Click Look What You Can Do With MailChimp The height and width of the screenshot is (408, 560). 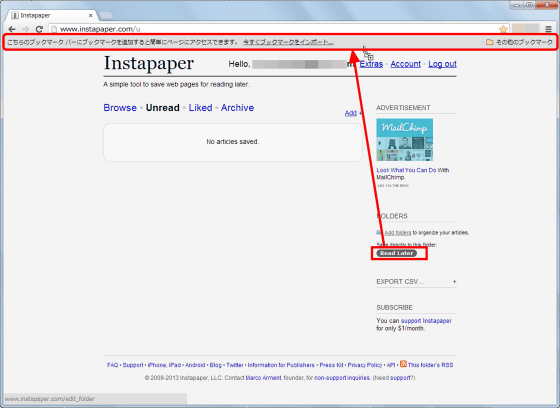point(412,174)
